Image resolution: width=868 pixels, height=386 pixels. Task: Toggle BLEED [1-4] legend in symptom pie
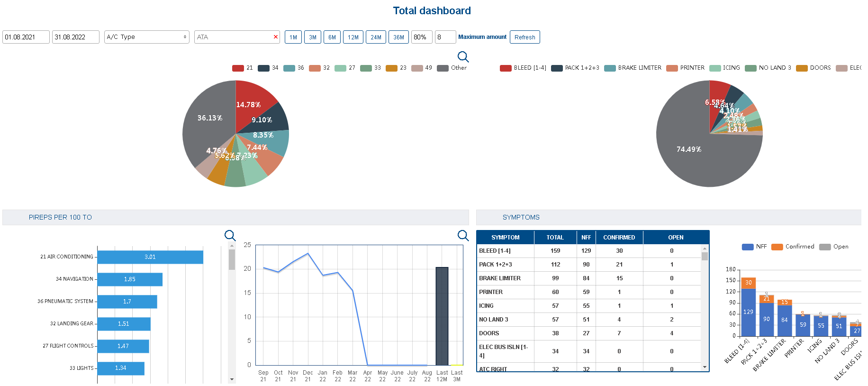click(523, 68)
